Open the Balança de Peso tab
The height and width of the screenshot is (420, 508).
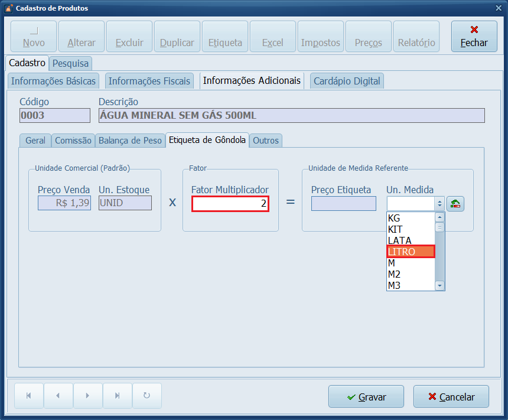point(130,141)
